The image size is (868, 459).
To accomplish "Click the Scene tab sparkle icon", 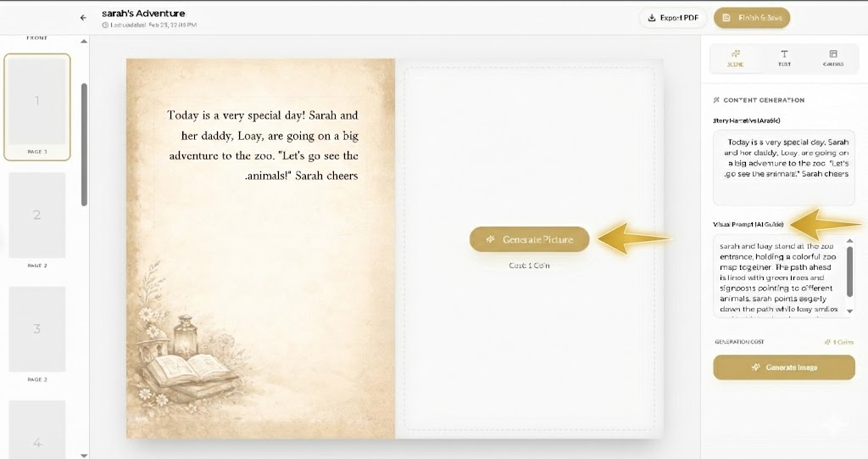I will (x=736, y=53).
